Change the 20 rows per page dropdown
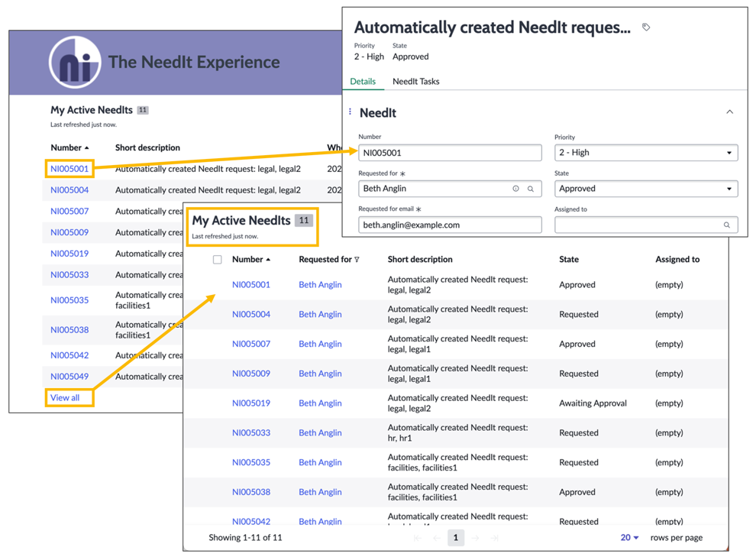The height and width of the screenshot is (560, 756). click(x=630, y=537)
